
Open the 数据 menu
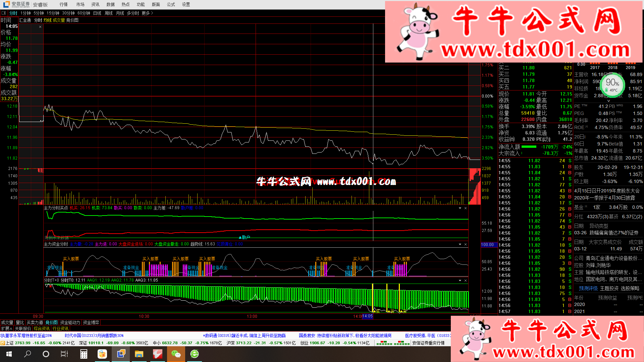110,4
